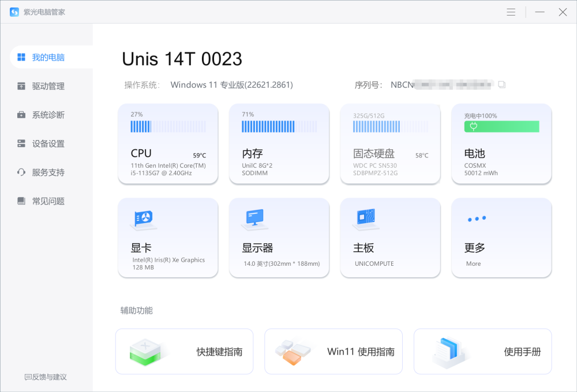577x392 pixels.
Task: Open the CPU details card title
Action: [141, 153]
